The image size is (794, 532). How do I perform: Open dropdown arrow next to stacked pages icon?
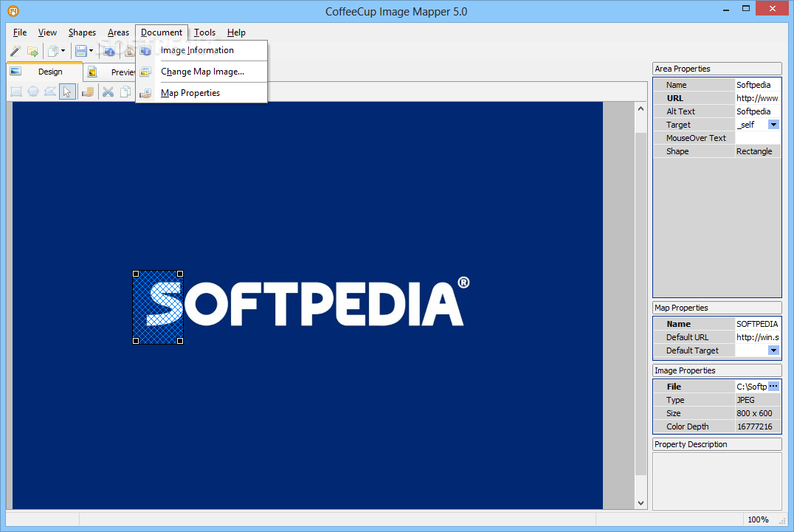click(x=63, y=51)
